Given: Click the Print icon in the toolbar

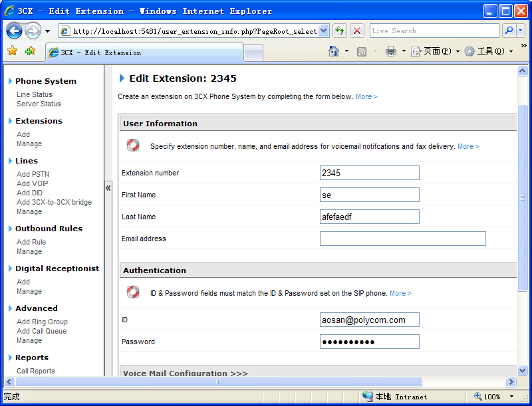Looking at the screenshot, I should 391,51.
